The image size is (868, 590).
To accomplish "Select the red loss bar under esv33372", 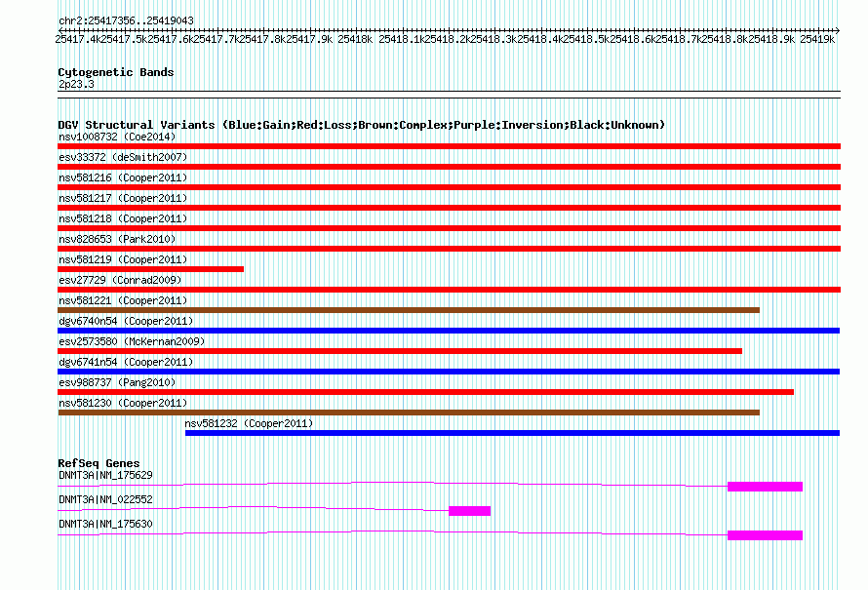I will (x=449, y=167).
